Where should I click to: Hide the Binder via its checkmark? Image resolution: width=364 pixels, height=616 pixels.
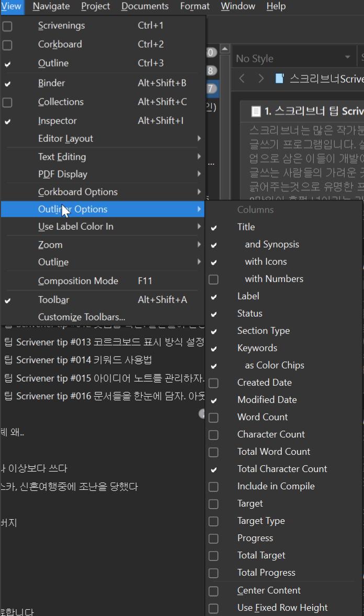tap(7, 83)
